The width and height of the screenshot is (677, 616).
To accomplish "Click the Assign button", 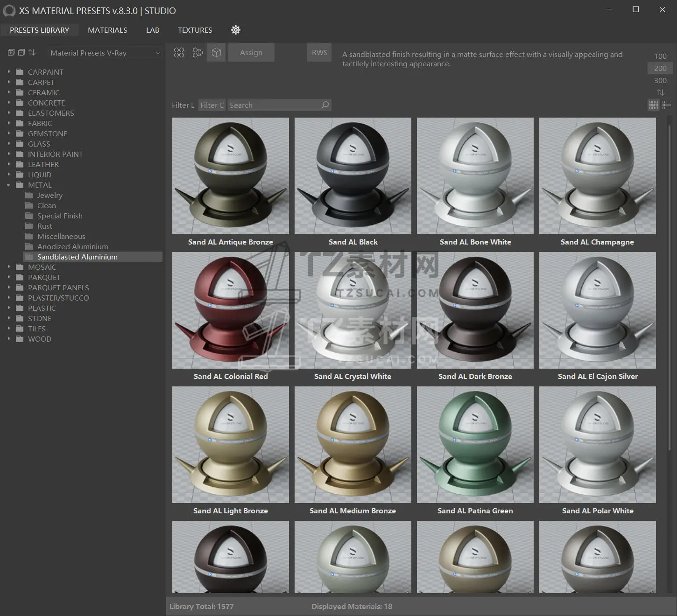I will click(251, 53).
